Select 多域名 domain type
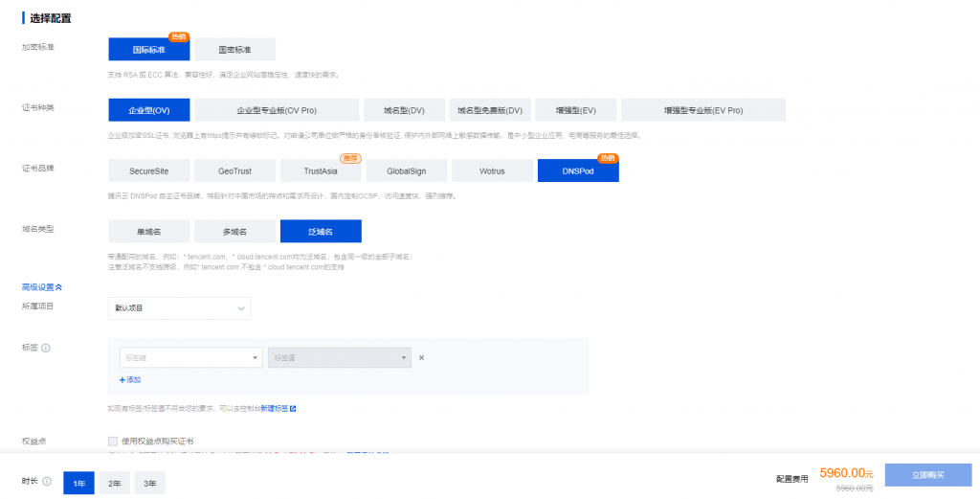 click(x=235, y=232)
